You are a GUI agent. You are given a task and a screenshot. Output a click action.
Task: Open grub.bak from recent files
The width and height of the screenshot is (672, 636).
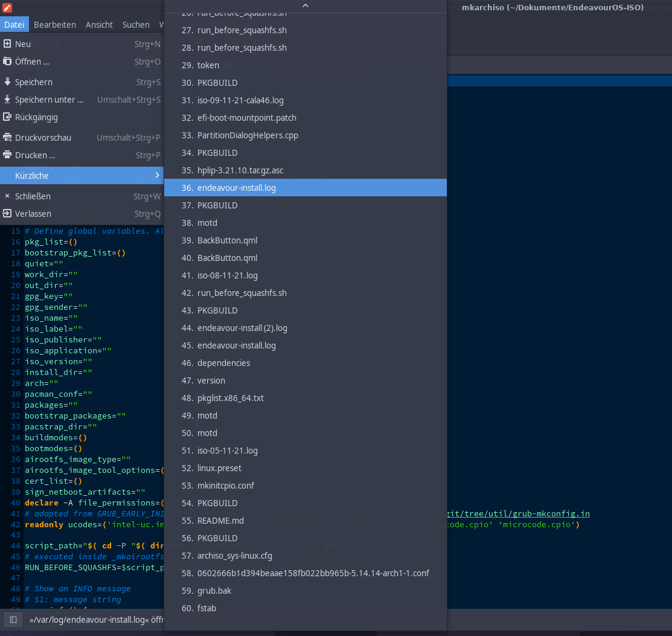point(305,591)
